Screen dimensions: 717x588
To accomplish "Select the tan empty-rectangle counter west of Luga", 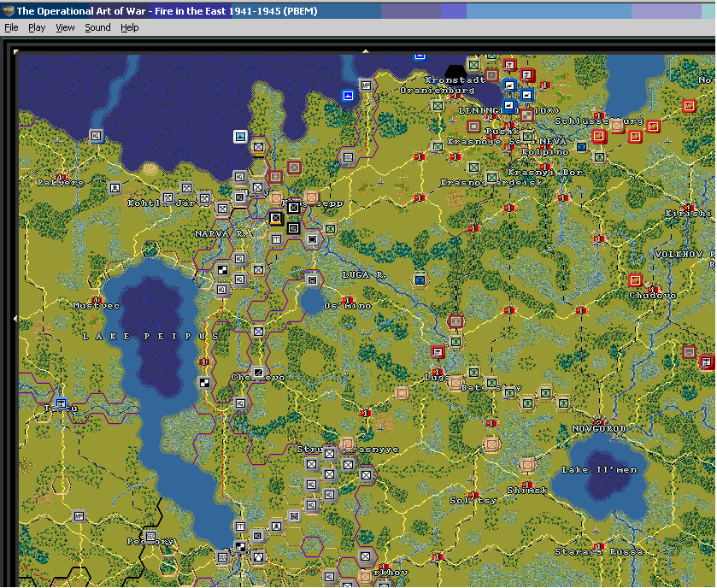I will point(402,392).
